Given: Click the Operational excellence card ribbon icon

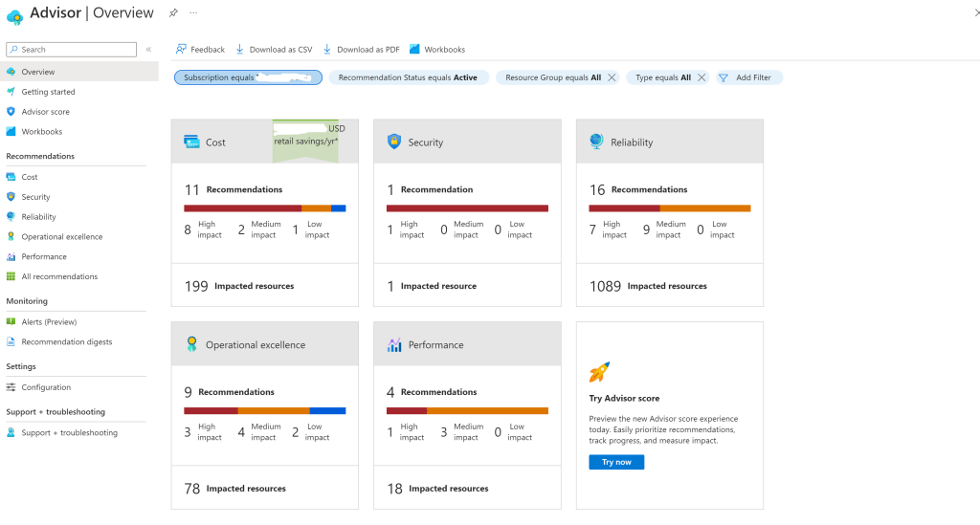Looking at the screenshot, I should click(x=191, y=344).
